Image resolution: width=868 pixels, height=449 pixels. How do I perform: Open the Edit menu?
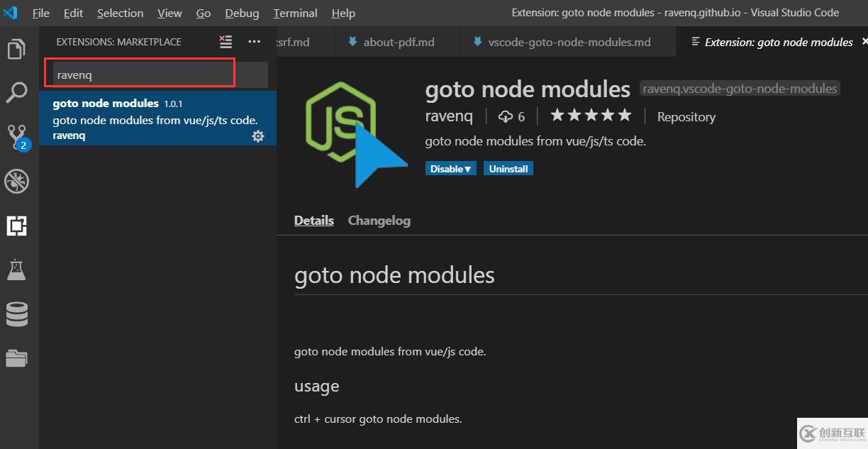click(73, 13)
